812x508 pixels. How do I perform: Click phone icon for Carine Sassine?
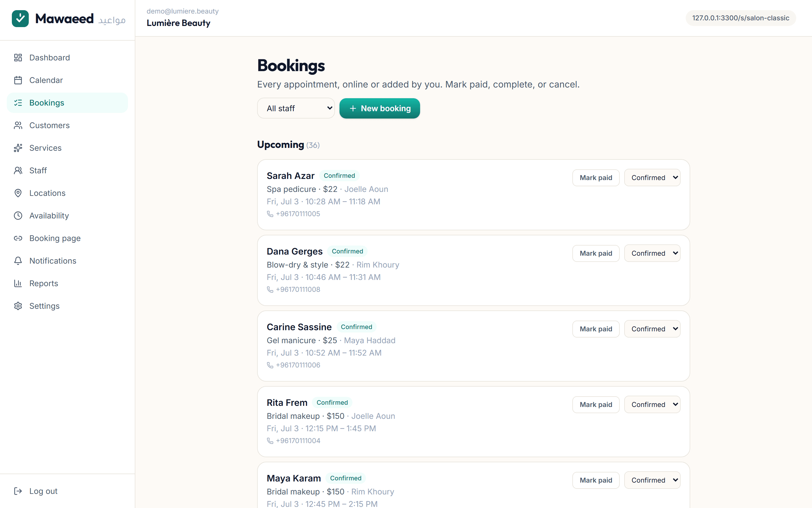[270, 365]
